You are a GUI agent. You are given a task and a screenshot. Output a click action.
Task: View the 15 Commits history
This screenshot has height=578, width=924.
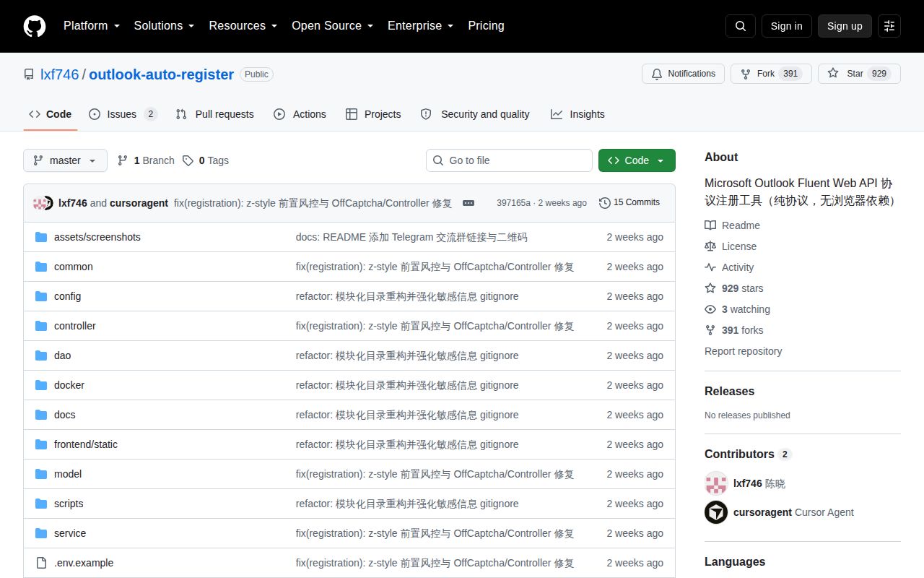(x=629, y=203)
